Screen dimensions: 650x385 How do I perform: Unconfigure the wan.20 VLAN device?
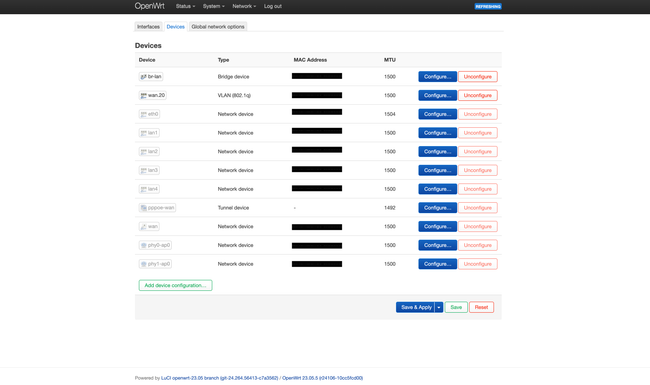[x=478, y=95]
